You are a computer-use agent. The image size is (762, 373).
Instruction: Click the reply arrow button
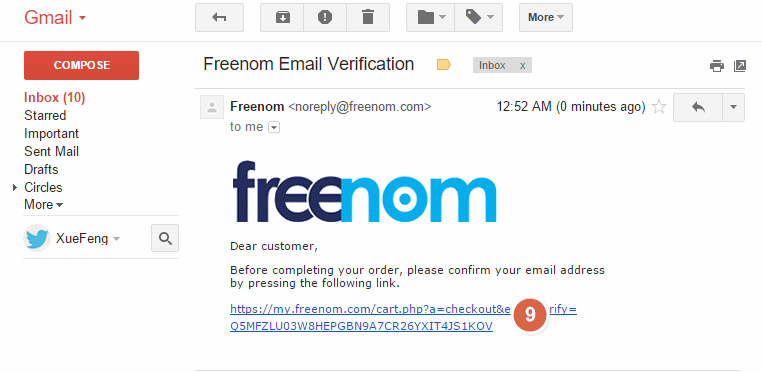(x=698, y=107)
